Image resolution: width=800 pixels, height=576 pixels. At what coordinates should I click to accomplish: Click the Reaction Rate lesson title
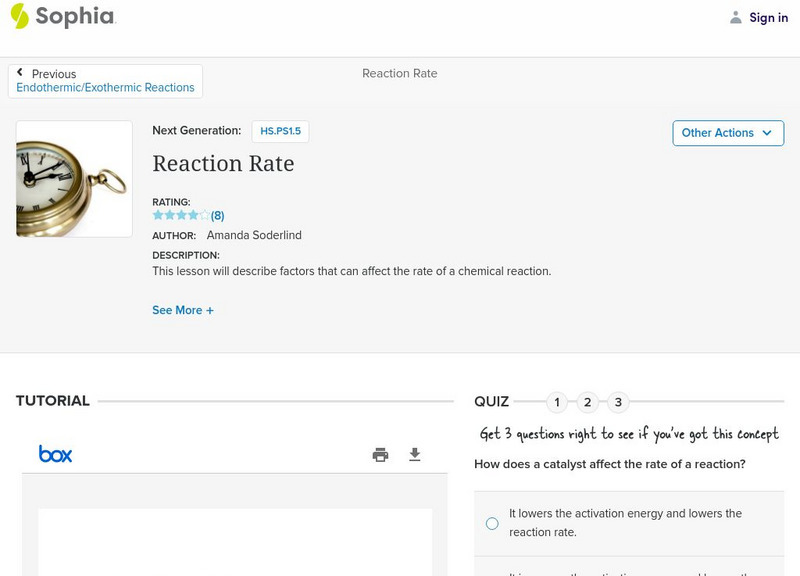[223, 163]
